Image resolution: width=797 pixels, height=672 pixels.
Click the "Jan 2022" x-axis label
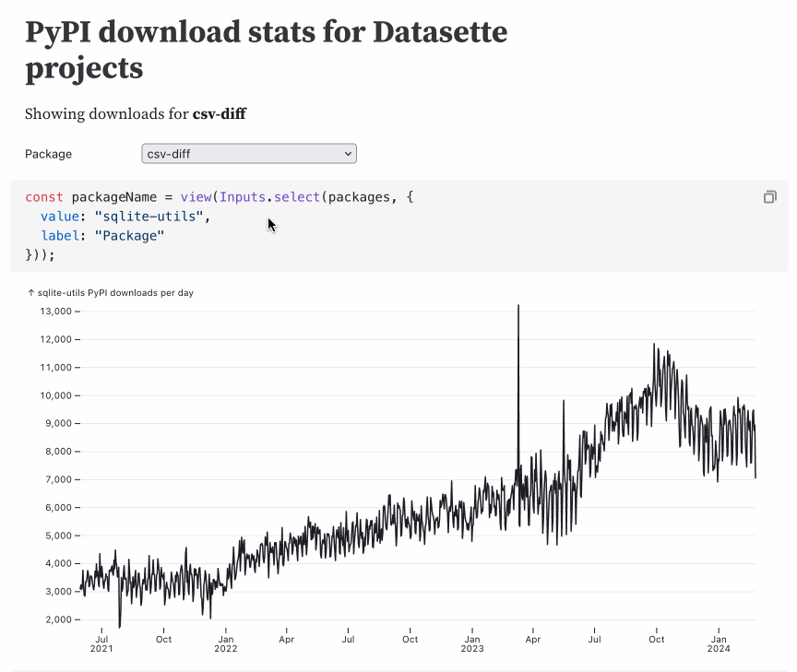[226, 644]
